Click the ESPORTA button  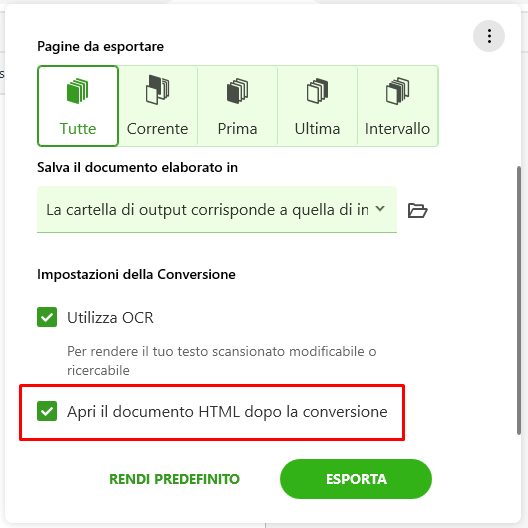pyautogui.click(x=356, y=479)
